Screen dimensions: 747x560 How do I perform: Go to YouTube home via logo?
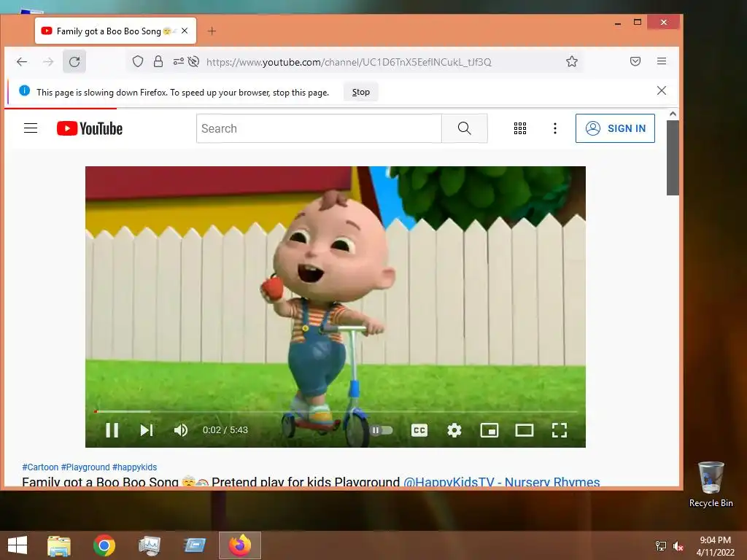(x=90, y=128)
